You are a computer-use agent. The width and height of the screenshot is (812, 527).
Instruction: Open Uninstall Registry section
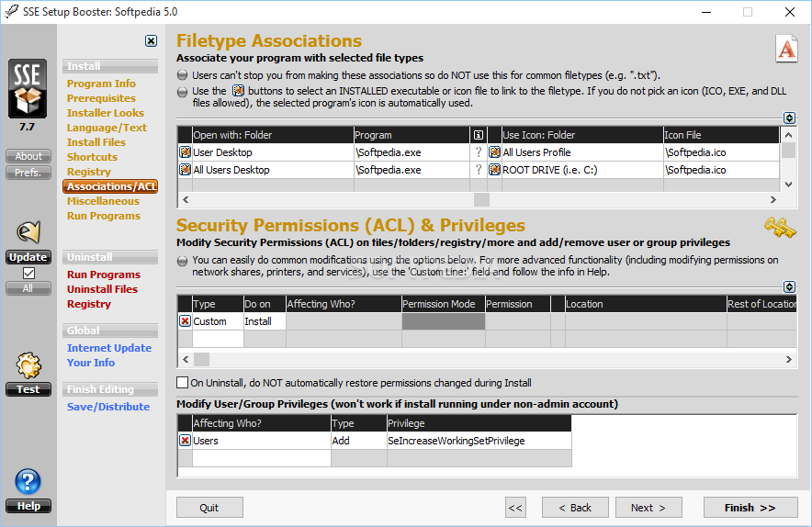click(88, 304)
